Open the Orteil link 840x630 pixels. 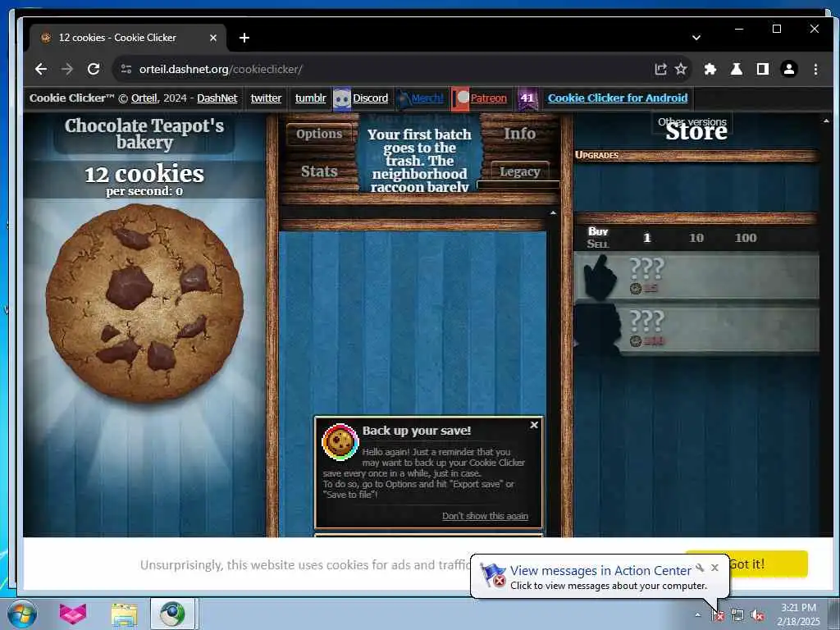tap(144, 98)
